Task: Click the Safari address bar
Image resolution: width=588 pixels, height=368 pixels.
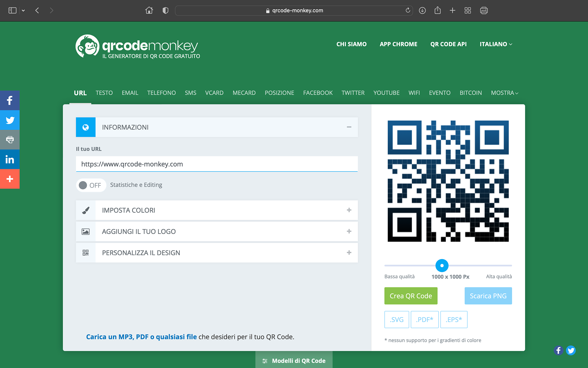Action: pos(294,10)
